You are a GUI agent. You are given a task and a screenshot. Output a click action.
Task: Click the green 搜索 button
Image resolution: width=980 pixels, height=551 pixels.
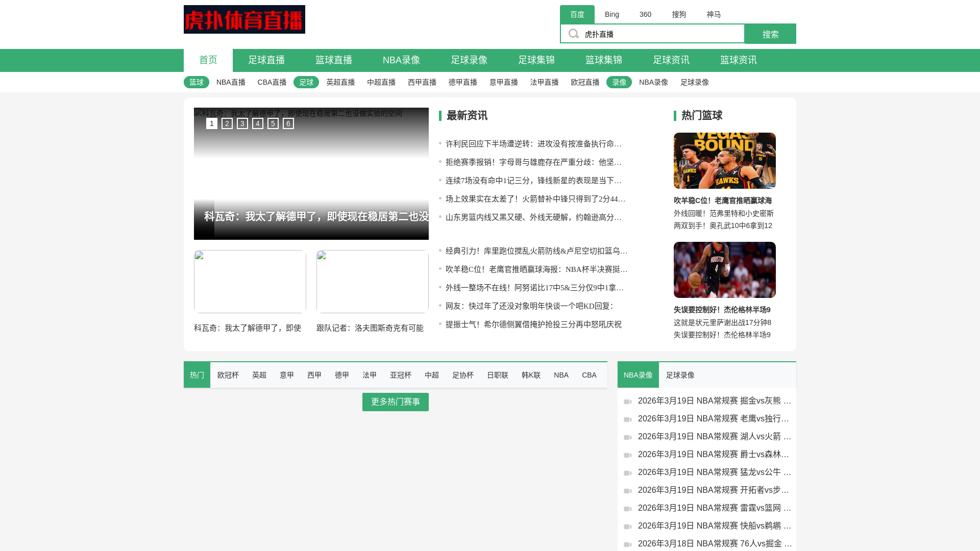pyautogui.click(x=770, y=34)
